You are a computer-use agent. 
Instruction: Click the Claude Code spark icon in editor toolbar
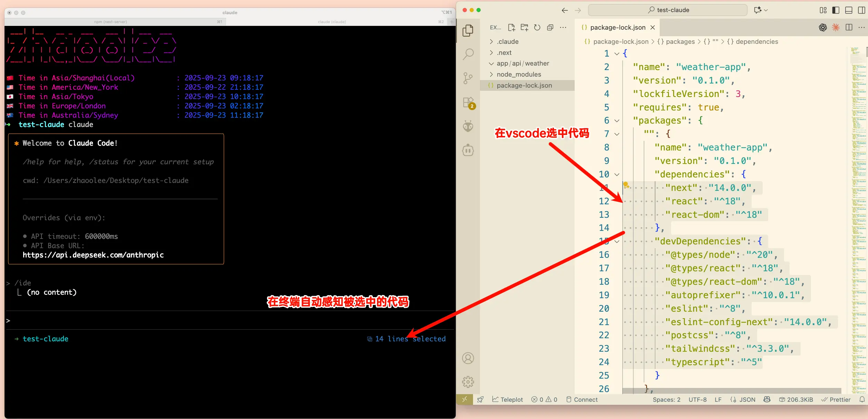(x=836, y=28)
